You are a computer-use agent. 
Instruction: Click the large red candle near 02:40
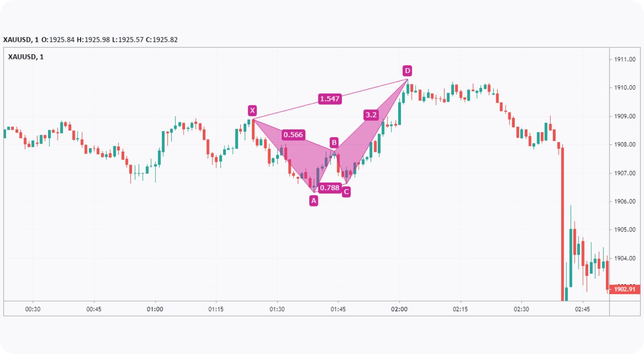(x=563, y=222)
